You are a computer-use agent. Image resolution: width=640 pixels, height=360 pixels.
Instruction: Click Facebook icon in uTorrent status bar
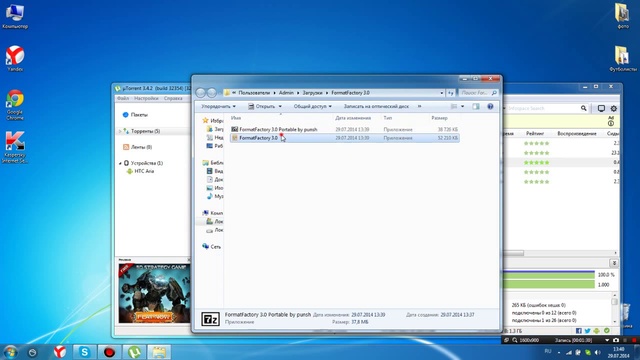point(578,331)
